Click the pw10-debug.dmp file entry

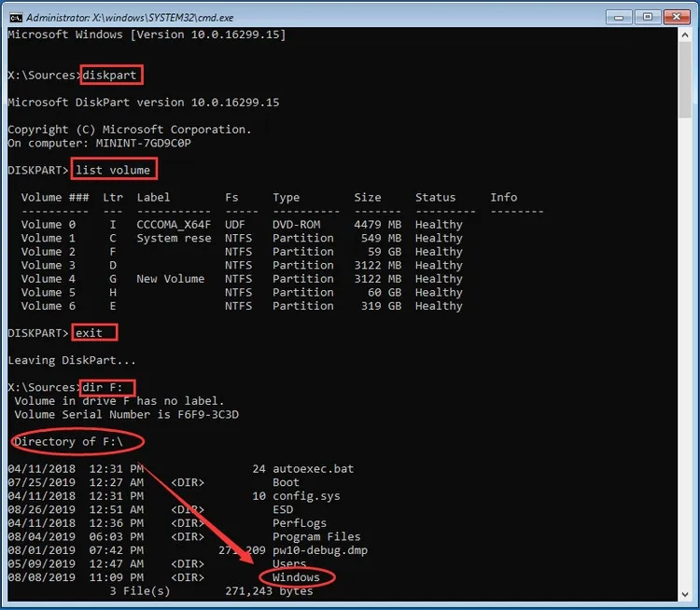coord(319,550)
